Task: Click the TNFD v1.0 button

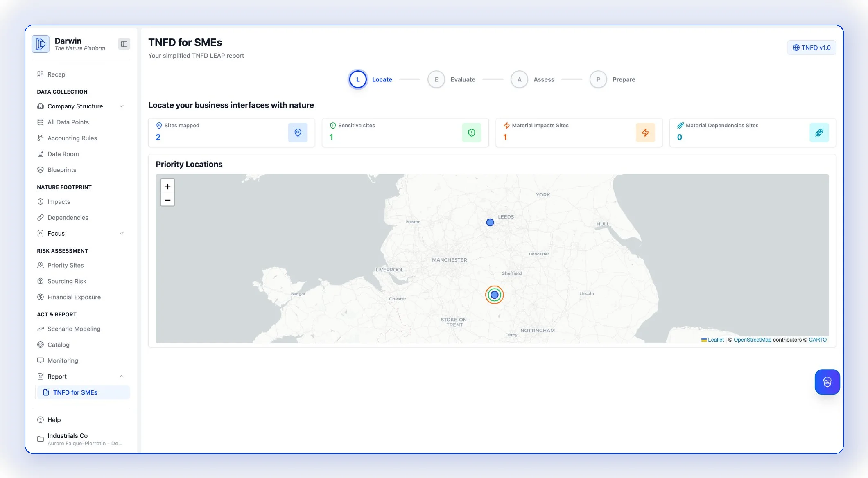Action: tap(811, 47)
